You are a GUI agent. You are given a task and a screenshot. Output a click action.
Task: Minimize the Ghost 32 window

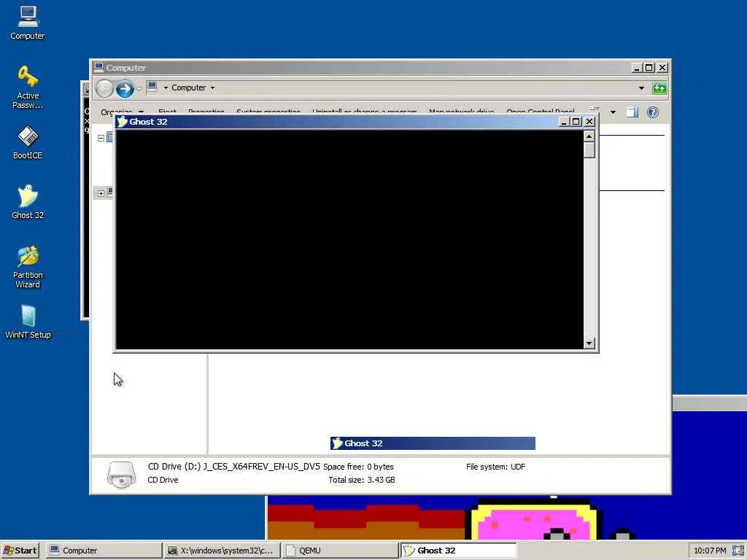tap(564, 122)
